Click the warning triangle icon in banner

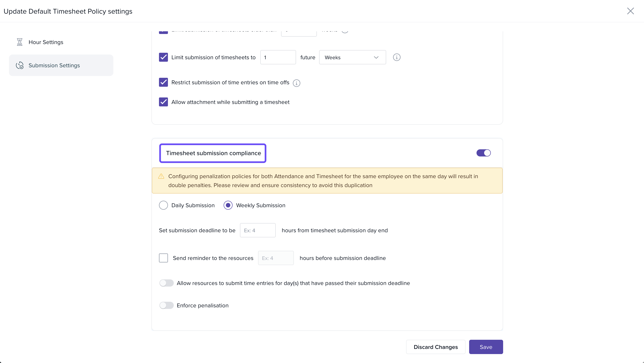pyautogui.click(x=161, y=176)
